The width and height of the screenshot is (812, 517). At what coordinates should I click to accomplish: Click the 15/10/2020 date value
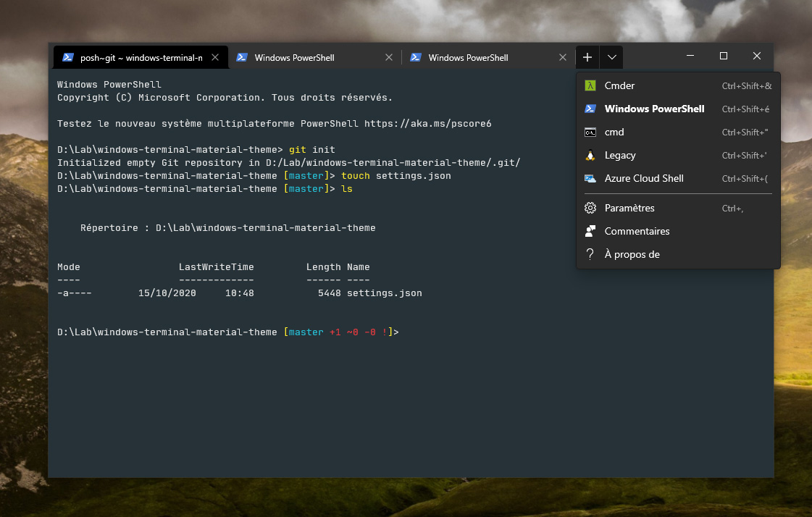[167, 293]
